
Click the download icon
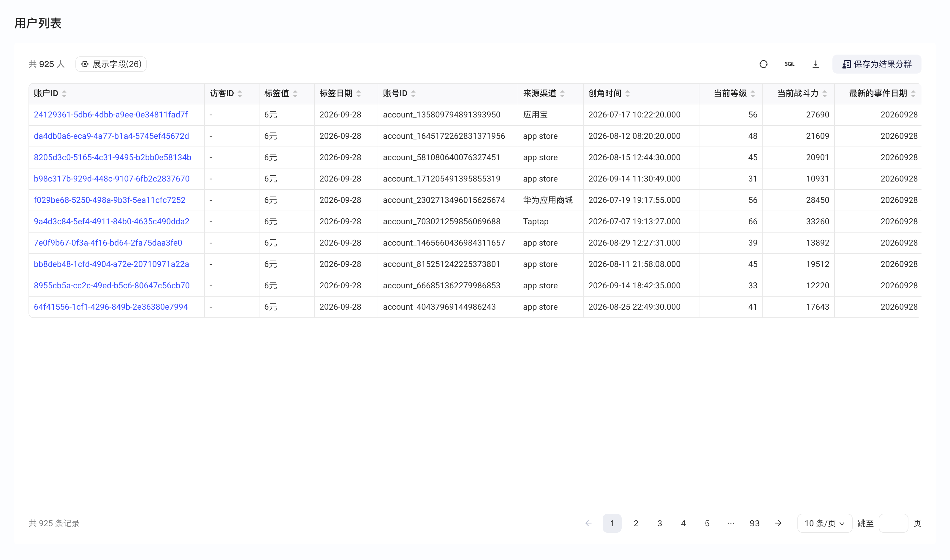816,64
